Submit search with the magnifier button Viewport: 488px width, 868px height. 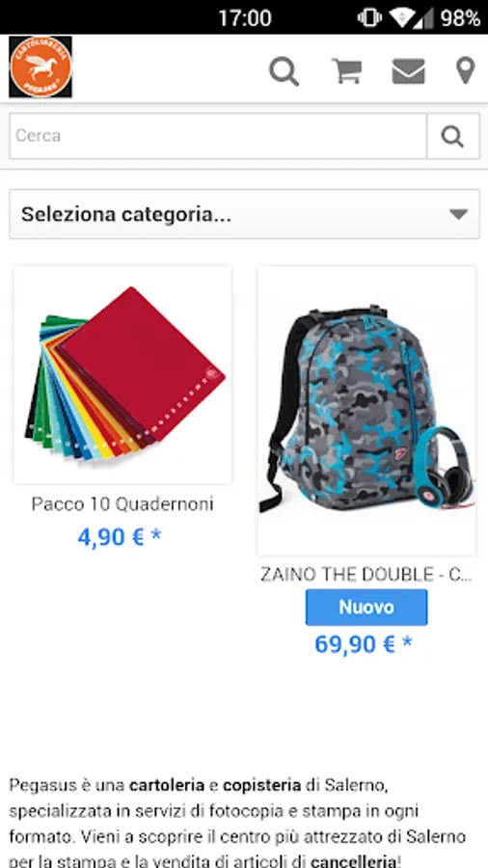tap(452, 136)
